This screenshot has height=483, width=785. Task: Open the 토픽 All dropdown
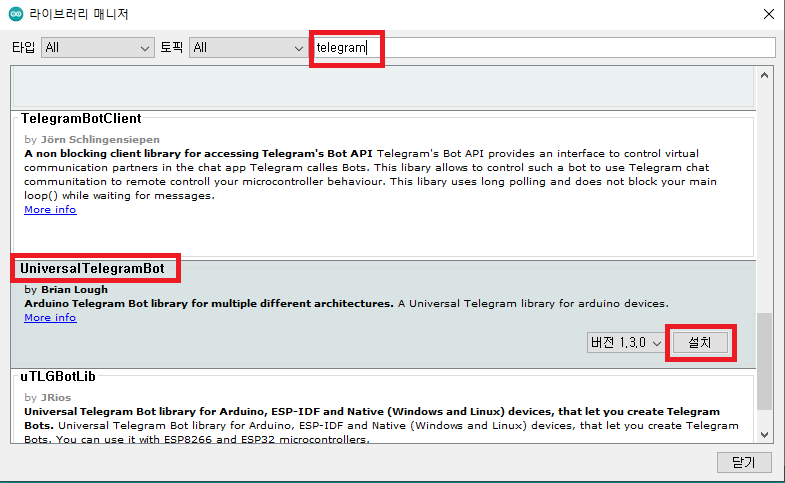click(x=248, y=48)
